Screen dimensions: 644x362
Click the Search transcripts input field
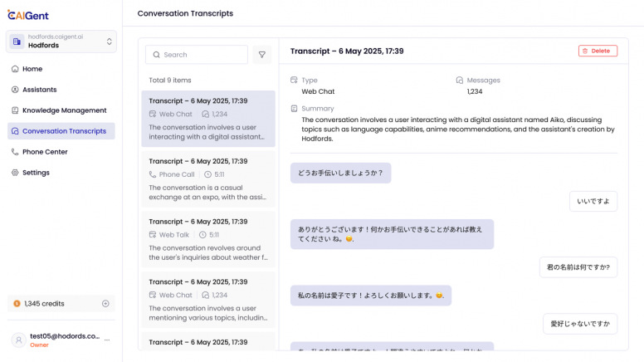[x=199, y=55]
